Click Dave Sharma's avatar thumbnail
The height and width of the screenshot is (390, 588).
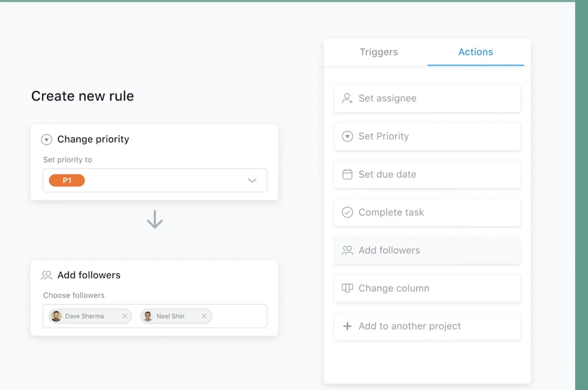click(56, 316)
